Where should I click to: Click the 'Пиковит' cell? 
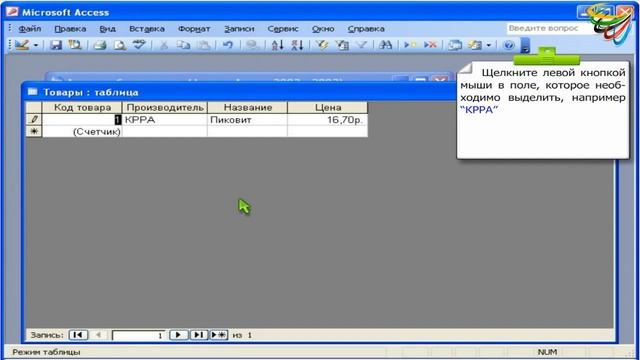(x=247, y=120)
